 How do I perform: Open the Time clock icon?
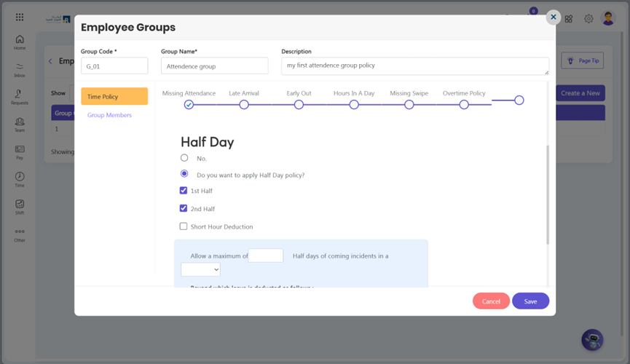point(20,180)
